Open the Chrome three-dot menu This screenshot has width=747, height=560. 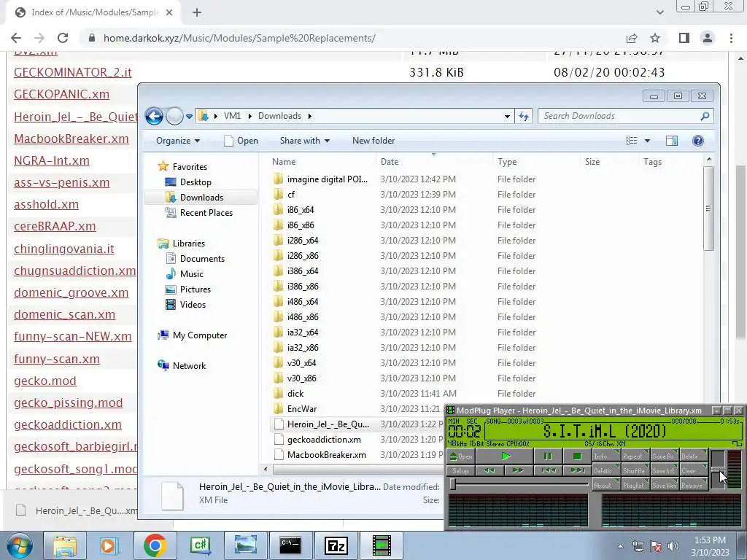[731, 38]
